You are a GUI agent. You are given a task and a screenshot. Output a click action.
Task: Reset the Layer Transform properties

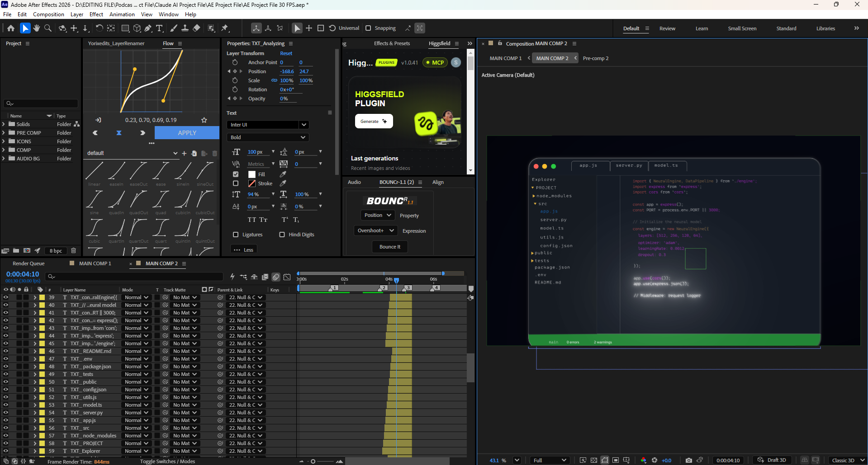pyautogui.click(x=286, y=53)
